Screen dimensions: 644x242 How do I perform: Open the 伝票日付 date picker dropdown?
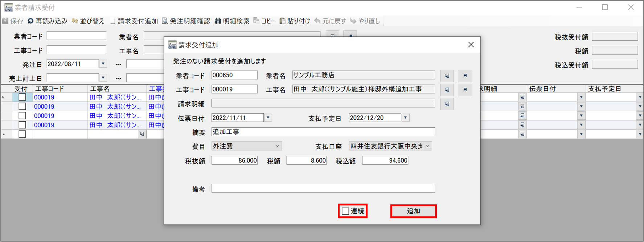click(x=268, y=118)
